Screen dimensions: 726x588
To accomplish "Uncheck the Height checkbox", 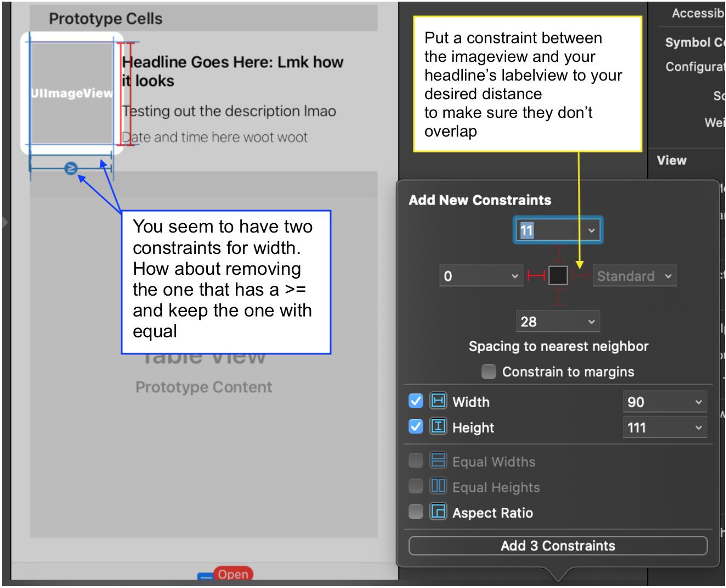I will point(416,426).
